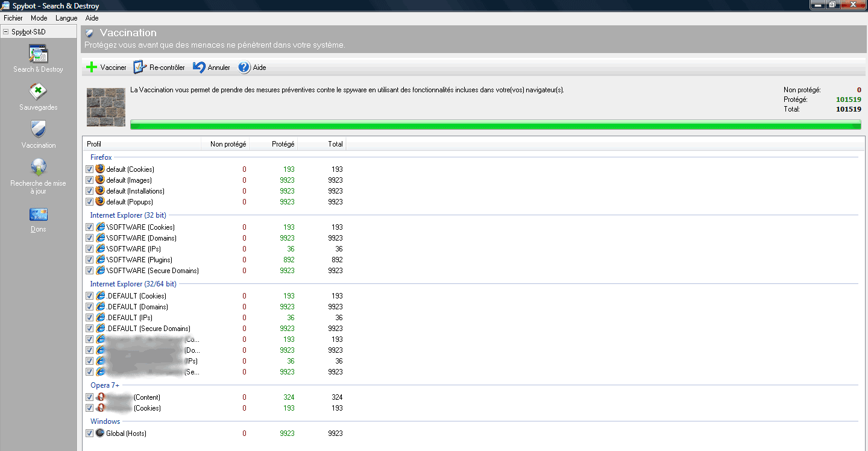This screenshot has height=451, width=868.
Task: Open the Fichier menu
Action: pyautogui.click(x=13, y=18)
